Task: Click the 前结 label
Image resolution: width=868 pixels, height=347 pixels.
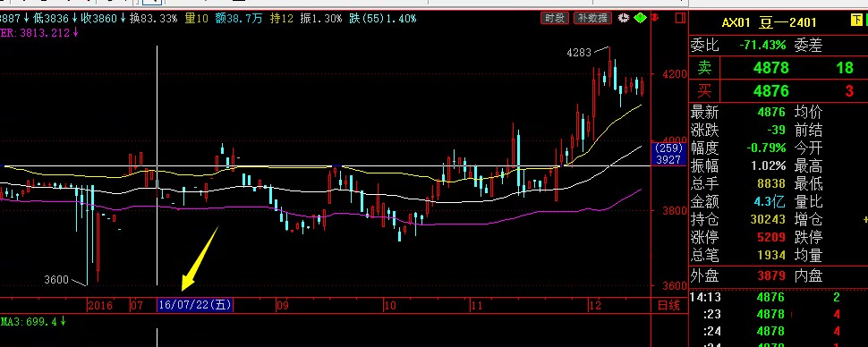Action: [808, 130]
